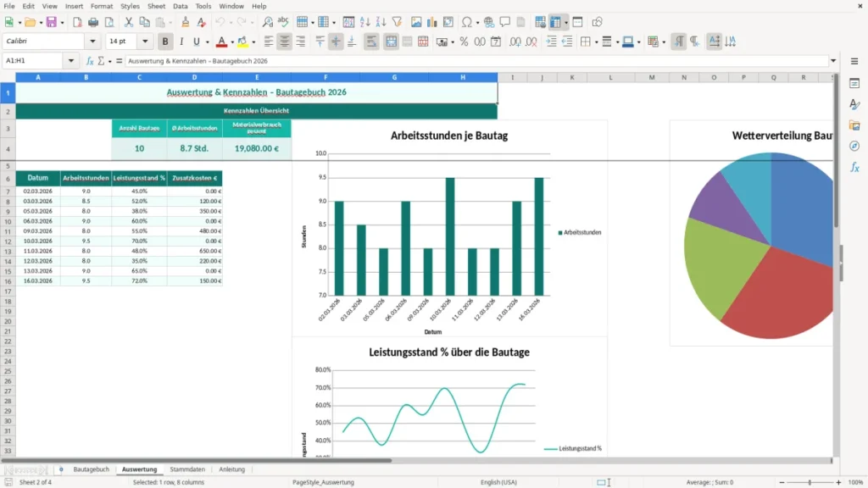Select column header F
The width and height of the screenshot is (868, 488).
[x=325, y=77]
